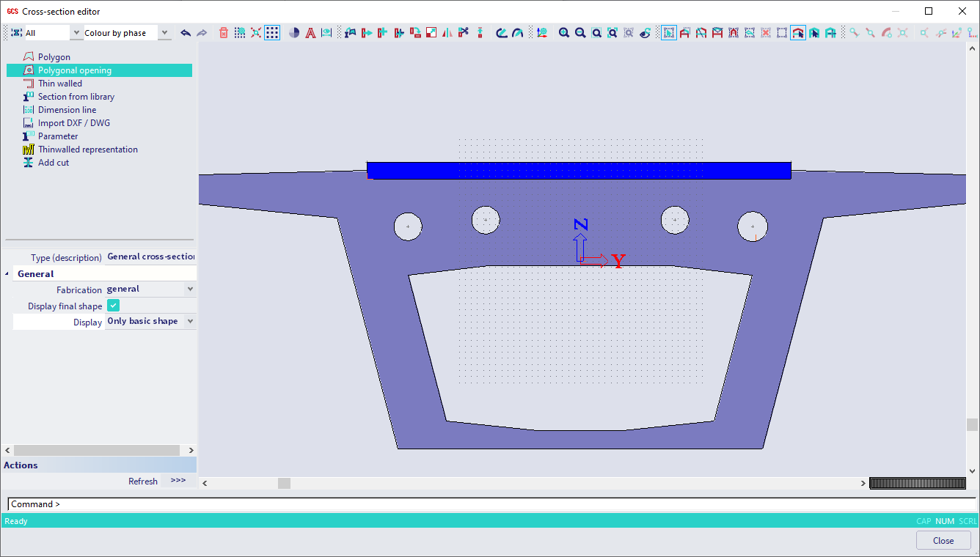Select Polygon in the tool list
The width and height of the screenshot is (980, 557).
pyautogui.click(x=54, y=57)
